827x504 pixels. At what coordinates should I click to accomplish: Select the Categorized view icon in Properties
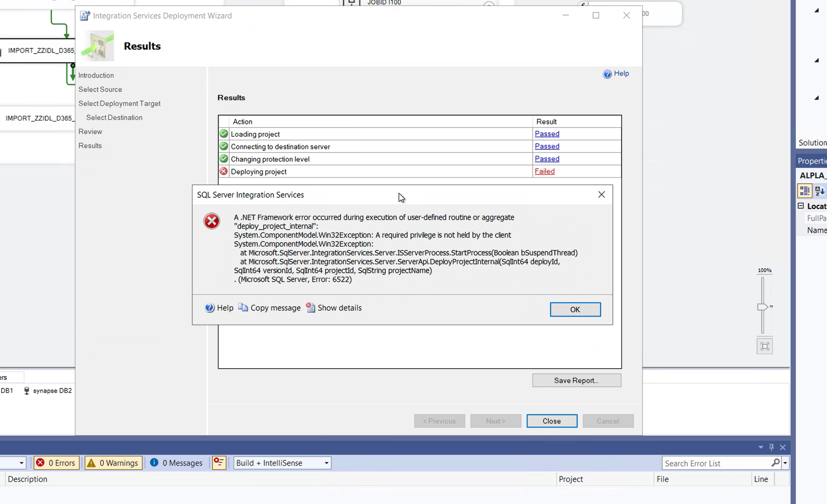tap(805, 191)
